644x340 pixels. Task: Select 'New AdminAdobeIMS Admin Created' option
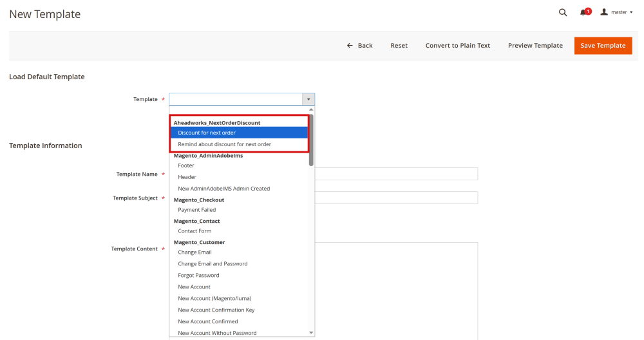click(x=239, y=189)
